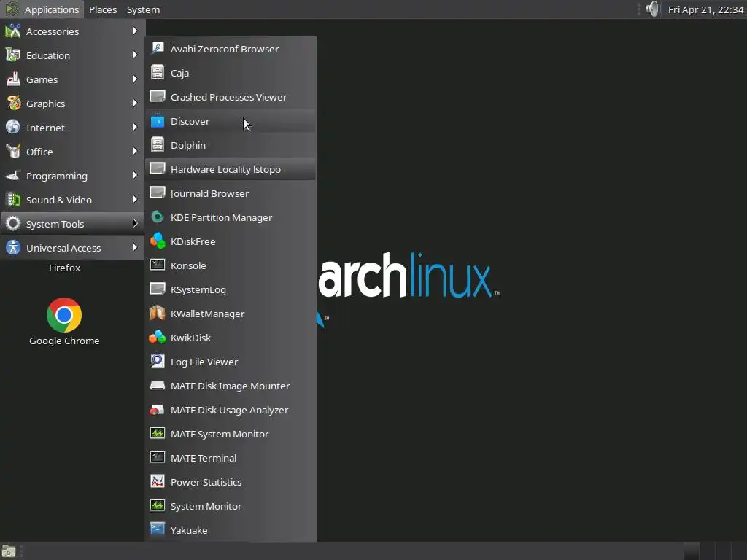Click the KDE Partition Manager icon
Screen dimensions: 747x560
click(158, 217)
